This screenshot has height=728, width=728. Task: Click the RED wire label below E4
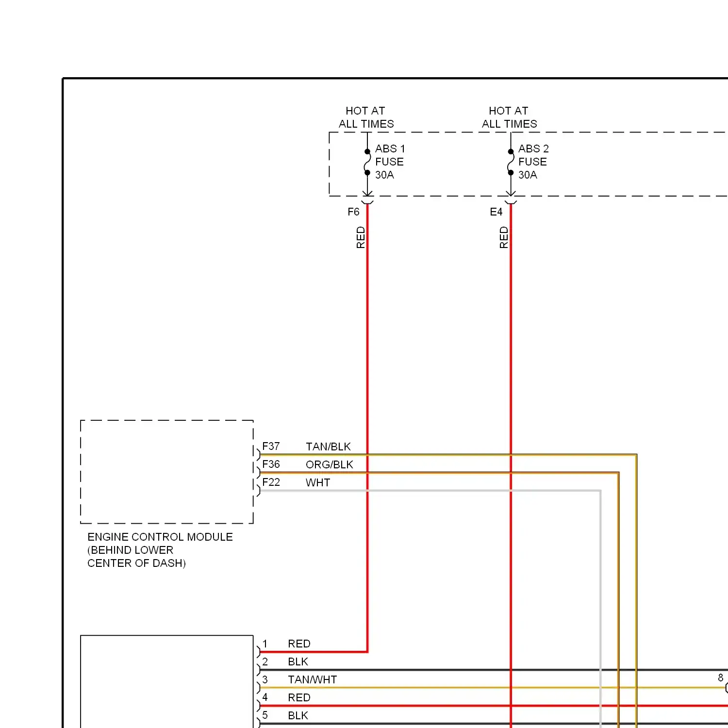(x=504, y=237)
